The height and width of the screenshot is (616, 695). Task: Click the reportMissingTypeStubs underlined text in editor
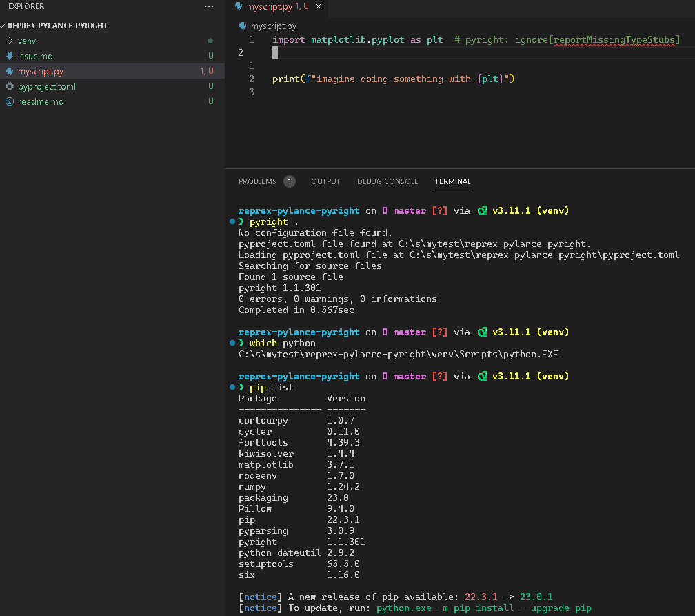point(614,40)
